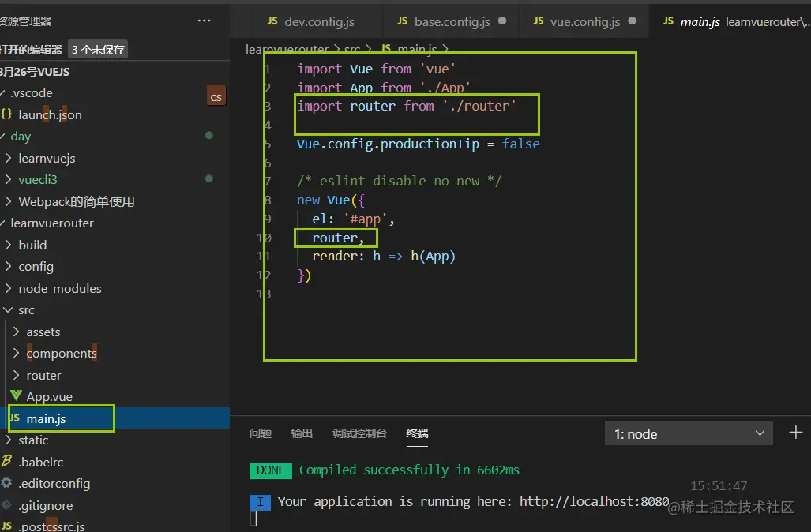
Task: Open the 问题 panel tab
Action: 260,433
